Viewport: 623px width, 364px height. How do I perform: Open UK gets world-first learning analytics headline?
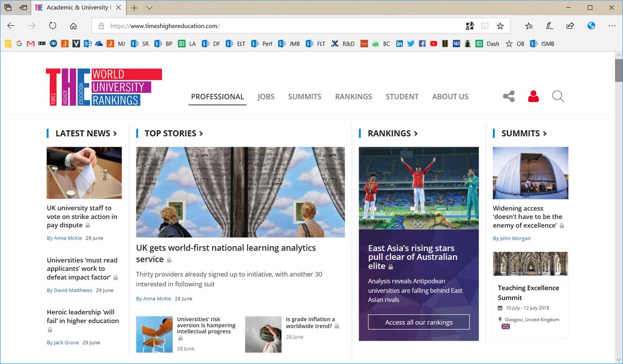coord(226,253)
